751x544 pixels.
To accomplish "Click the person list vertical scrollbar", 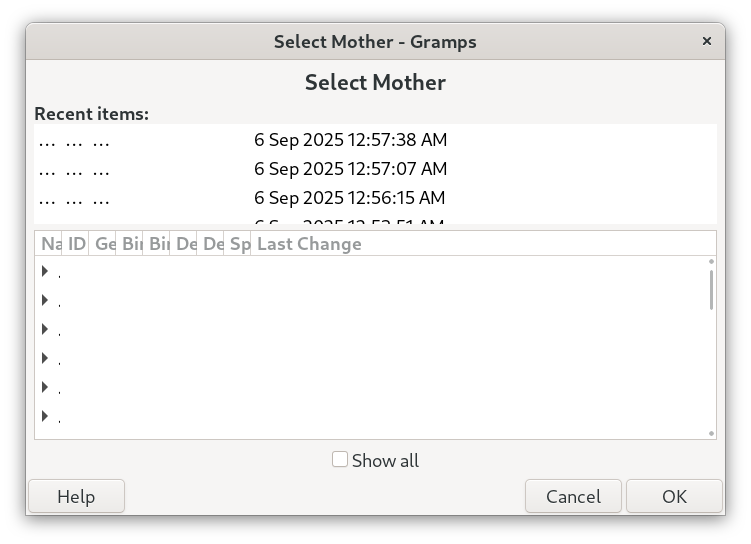I will coord(711,289).
